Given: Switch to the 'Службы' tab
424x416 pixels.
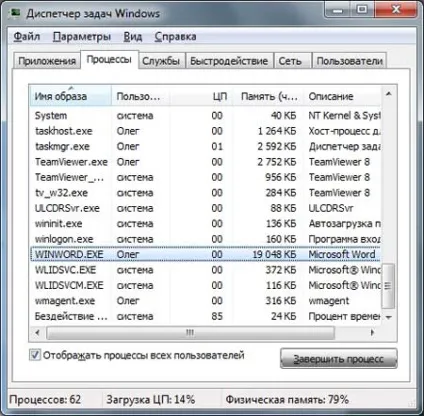Looking at the screenshot, I should click(161, 61).
